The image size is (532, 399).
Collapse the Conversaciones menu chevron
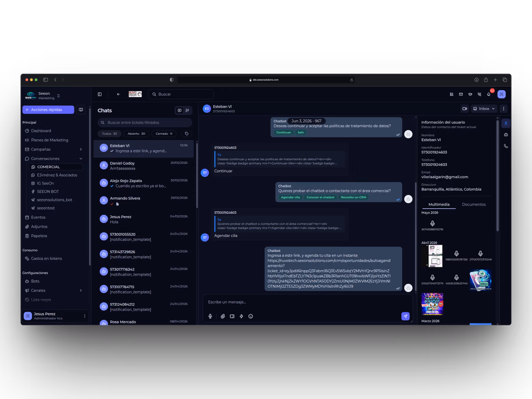tap(81, 159)
